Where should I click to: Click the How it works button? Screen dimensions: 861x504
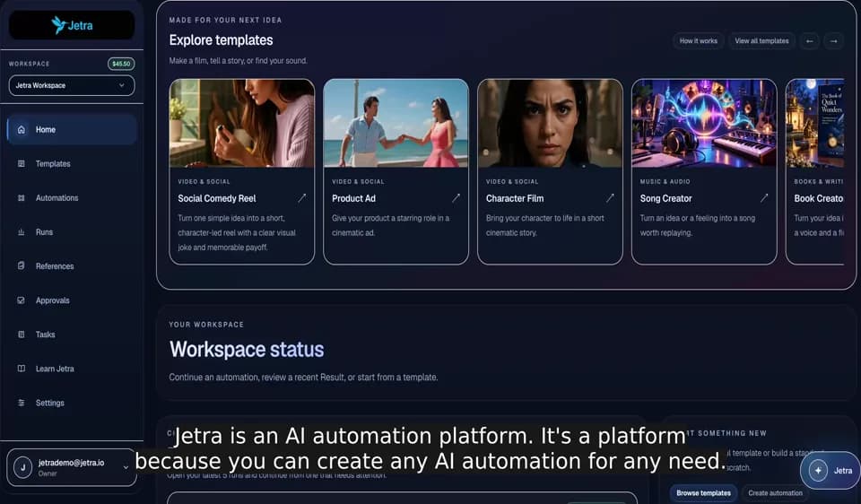pos(699,40)
